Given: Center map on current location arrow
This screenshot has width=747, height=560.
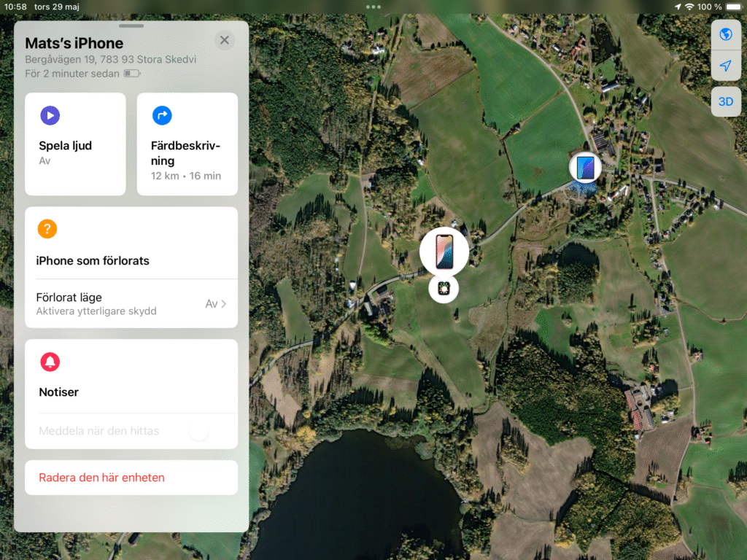Looking at the screenshot, I should (x=726, y=66).
